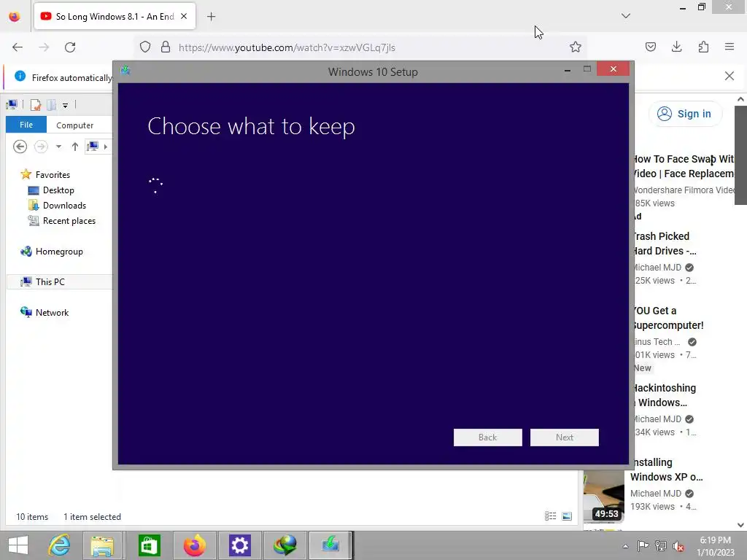Screen dimensions: 747x560
Task: Open the Windows Store taskbar icon
Action: coord(149,545)
